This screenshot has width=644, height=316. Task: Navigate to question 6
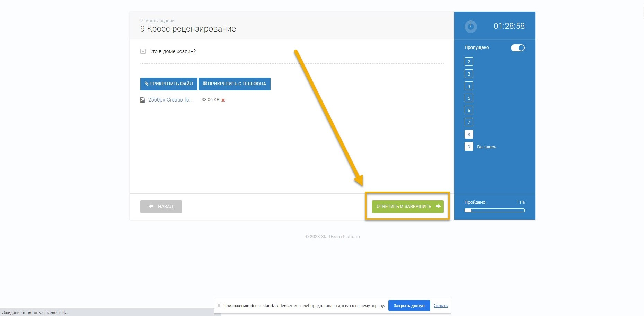click(469, 110)
